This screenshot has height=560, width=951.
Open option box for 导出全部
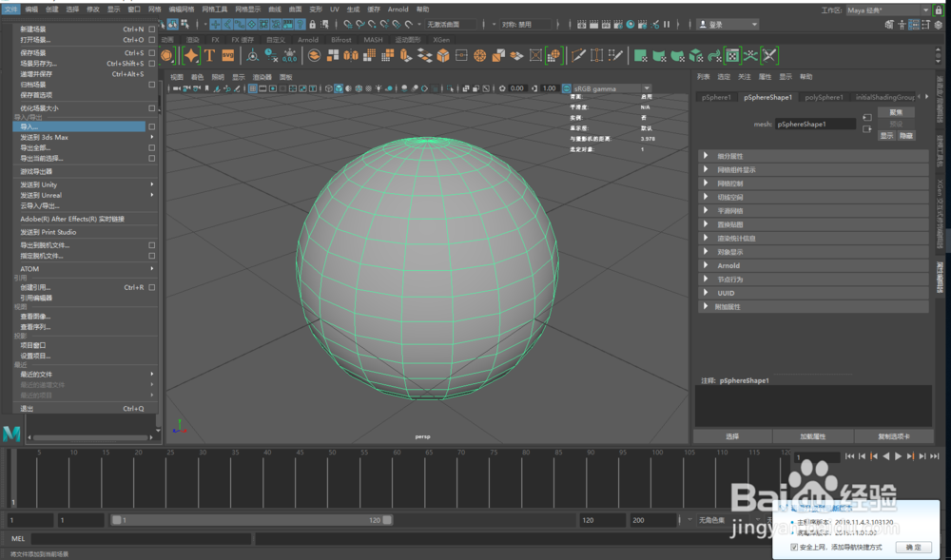[x=151, y=148]
